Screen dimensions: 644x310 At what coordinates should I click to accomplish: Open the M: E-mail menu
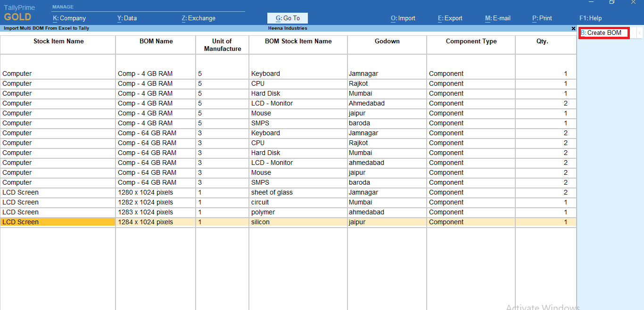tap(497, 18)
